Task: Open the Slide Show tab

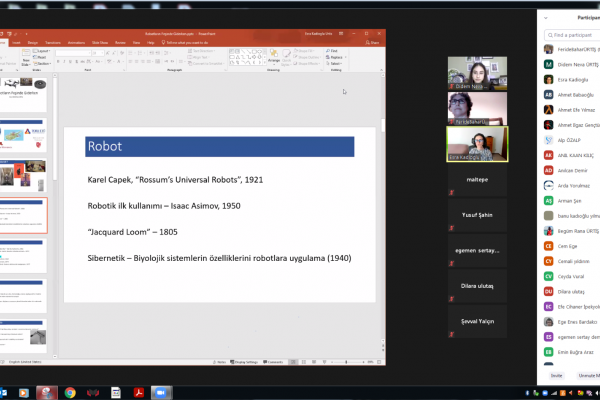Action: (x=100, y=42)
